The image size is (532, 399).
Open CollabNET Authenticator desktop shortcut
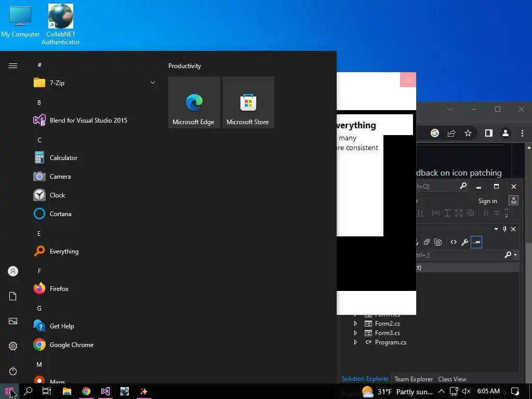coord(60,24)
